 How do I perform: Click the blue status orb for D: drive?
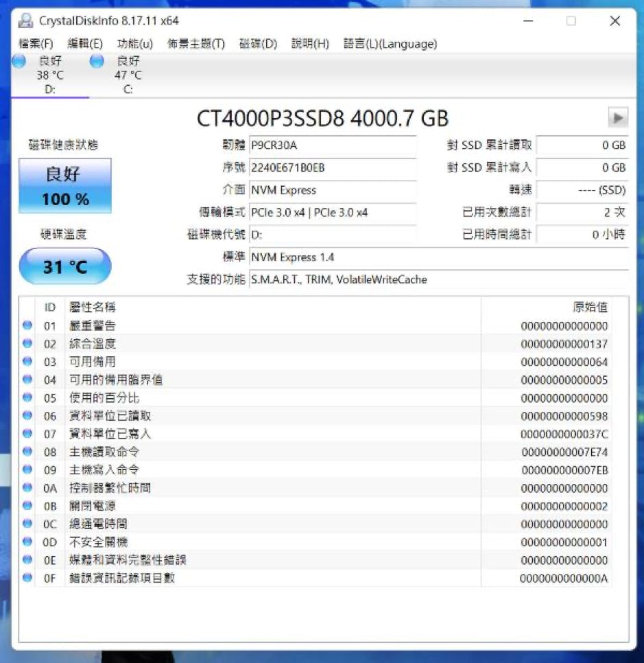[x=19, y=61]
